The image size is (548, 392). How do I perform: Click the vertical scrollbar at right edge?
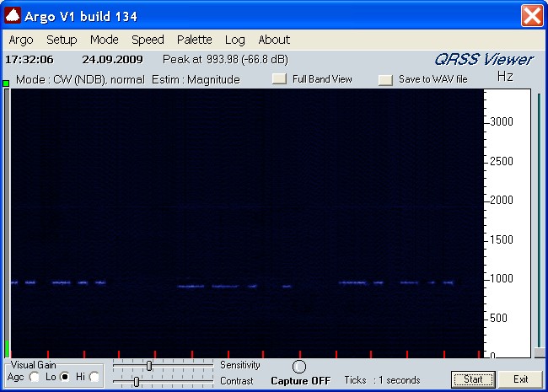click(x=540, y=223)
